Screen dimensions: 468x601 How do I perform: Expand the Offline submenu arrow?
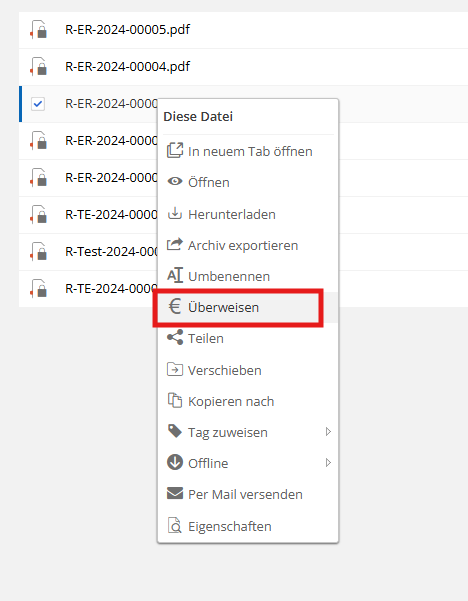click(328, 463)
